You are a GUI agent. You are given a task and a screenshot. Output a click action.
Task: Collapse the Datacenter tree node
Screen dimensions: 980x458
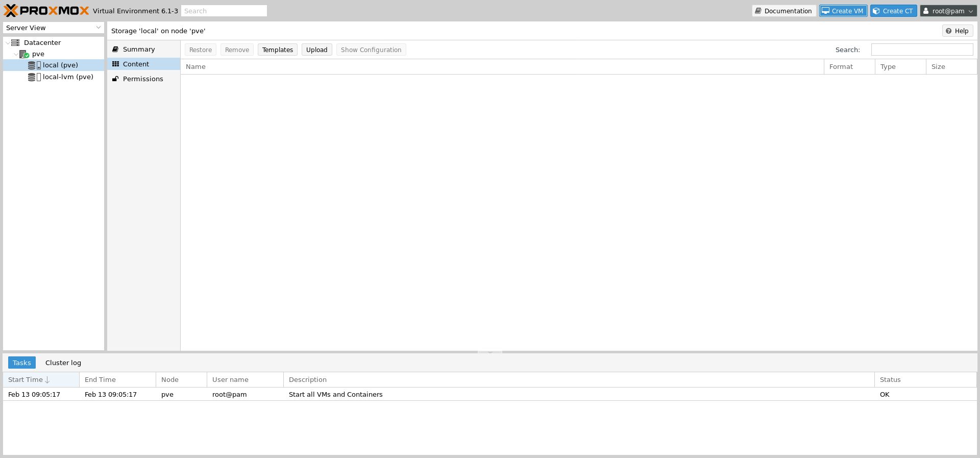7,43
